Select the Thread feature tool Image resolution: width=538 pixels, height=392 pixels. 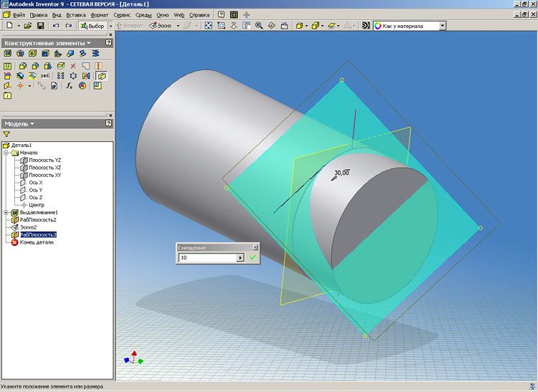[x=8, y=66]
